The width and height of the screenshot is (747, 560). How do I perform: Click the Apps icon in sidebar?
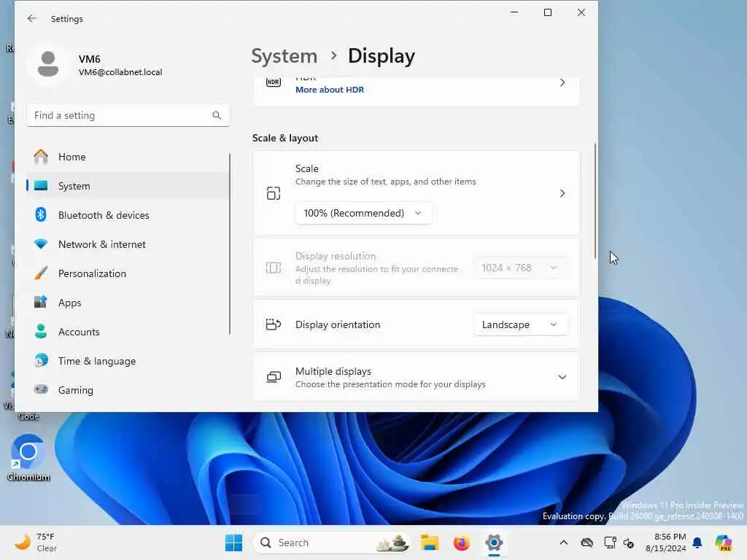tap(41, 302)
